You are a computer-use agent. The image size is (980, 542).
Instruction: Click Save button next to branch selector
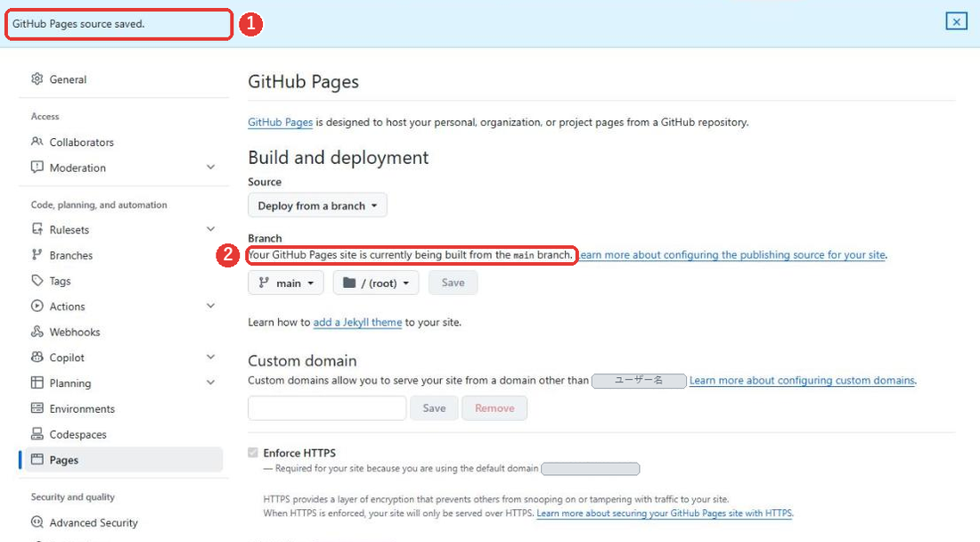pos(453,283)
